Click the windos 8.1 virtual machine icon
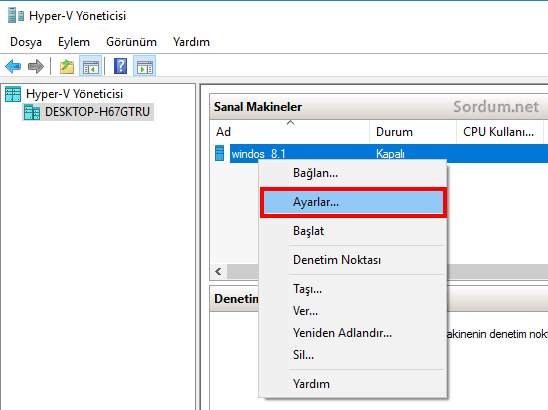This screenshot has width=548, height=410. (x=219, y=153)
